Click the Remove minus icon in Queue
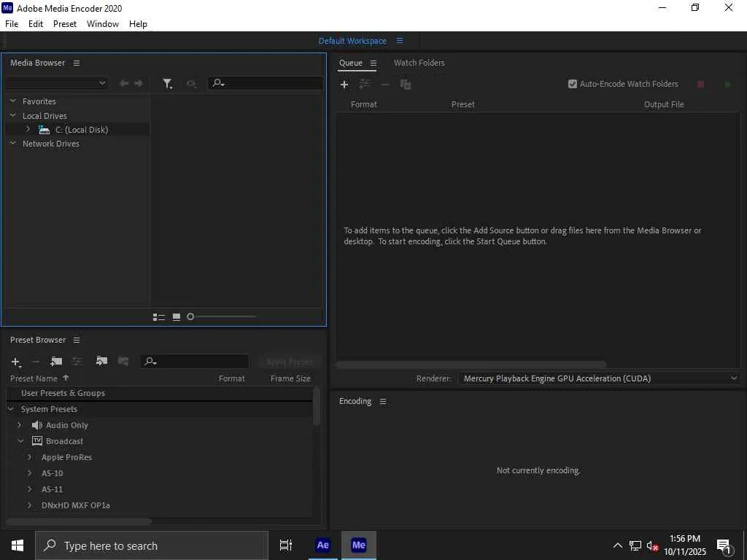This screenshot has width=747, height=560. pos(385,85)
